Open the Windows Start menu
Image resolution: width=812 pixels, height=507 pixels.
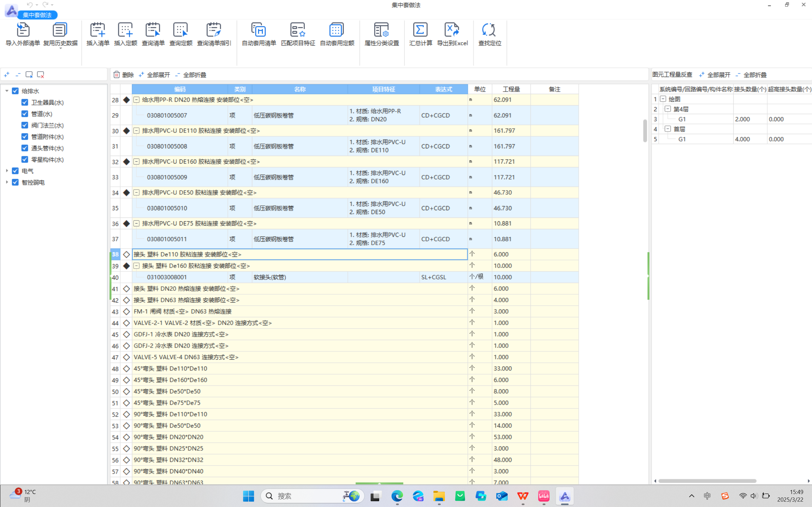click(x=248, y=496)
